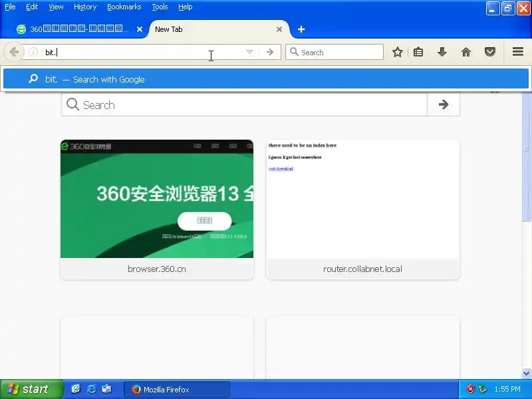The image size is (532, 399).
Task: Close the 360 browser tab
Action: click(140, 29)
